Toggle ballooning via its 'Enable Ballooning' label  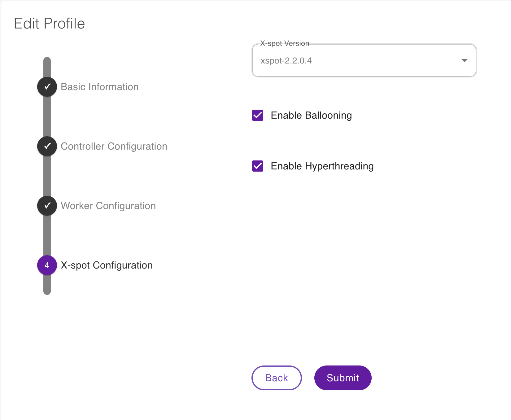tap(311, 115)
